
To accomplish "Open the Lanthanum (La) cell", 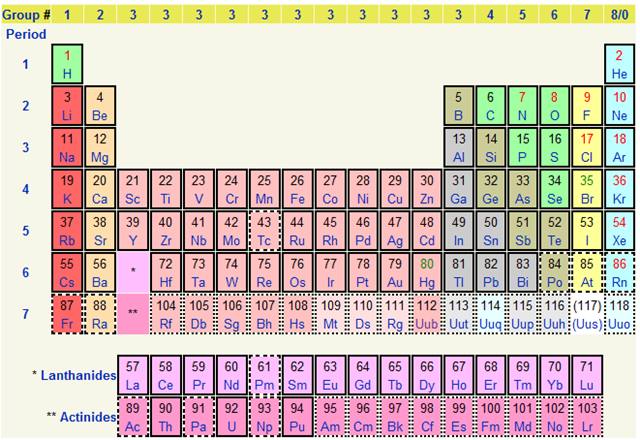I will coord(133,375).
